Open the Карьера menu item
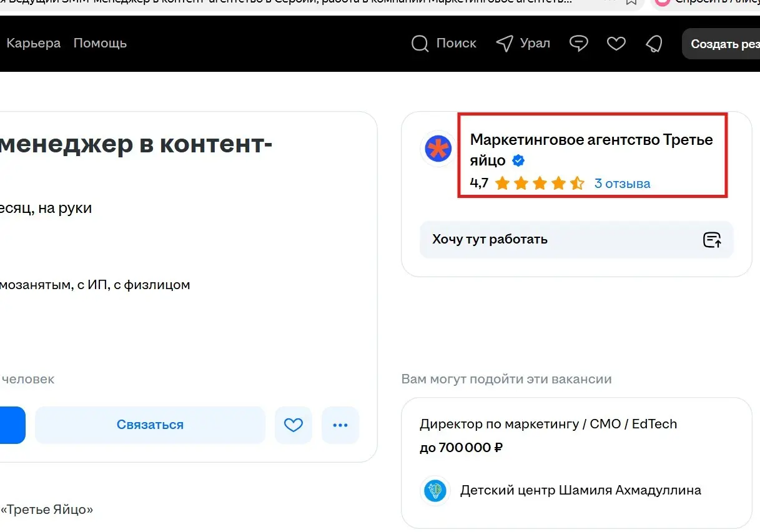The image size is (760, 532). [33, 43]
